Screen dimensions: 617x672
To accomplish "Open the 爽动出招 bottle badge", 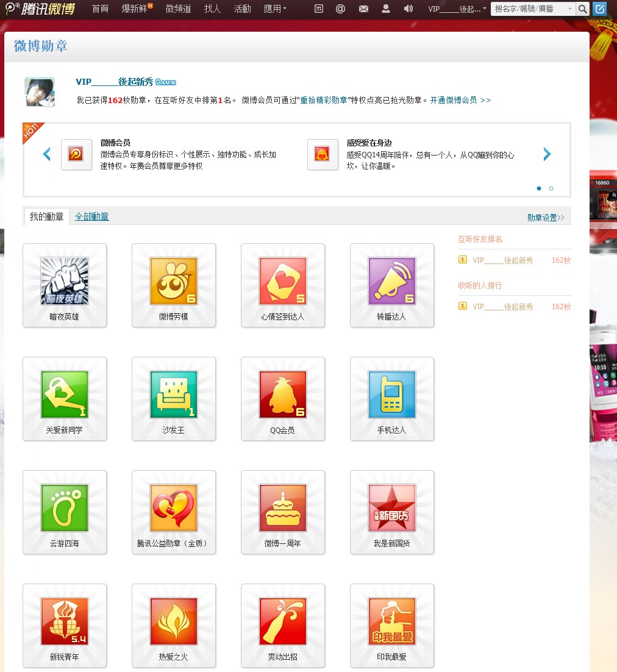I will pyautogui.click(x=283, y=621).
